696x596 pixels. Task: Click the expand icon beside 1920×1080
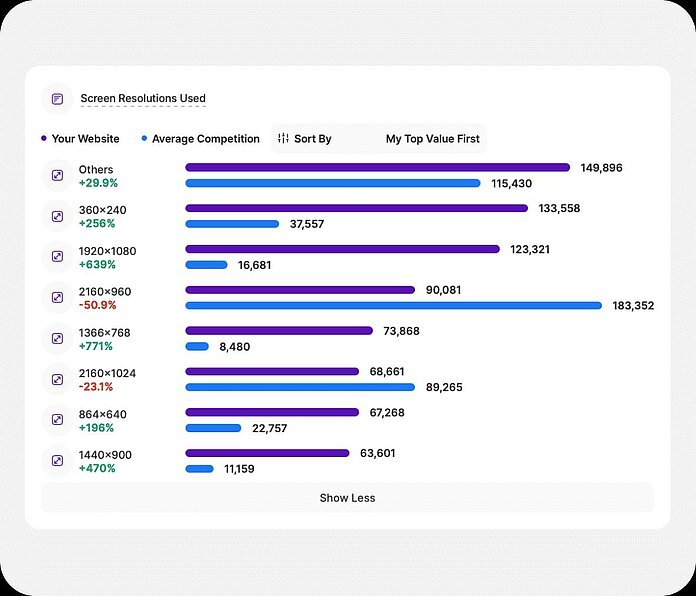58,257
